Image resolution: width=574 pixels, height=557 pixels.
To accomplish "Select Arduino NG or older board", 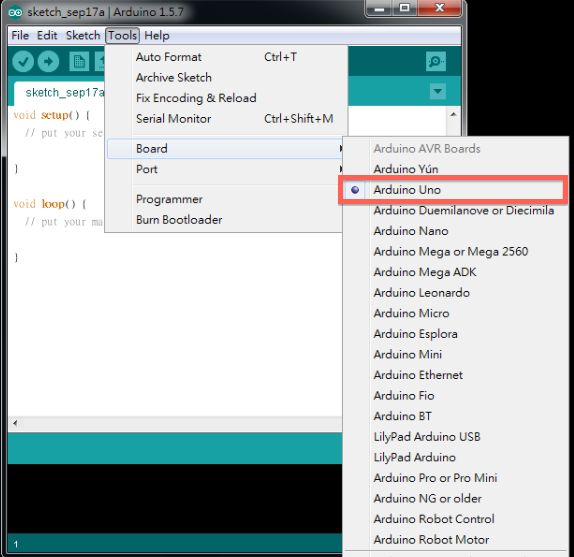I will pos(455,498).
